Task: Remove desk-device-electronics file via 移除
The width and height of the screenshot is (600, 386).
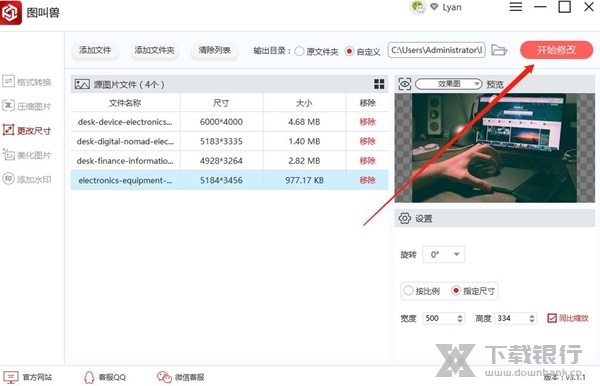Action: coord(367,122)
